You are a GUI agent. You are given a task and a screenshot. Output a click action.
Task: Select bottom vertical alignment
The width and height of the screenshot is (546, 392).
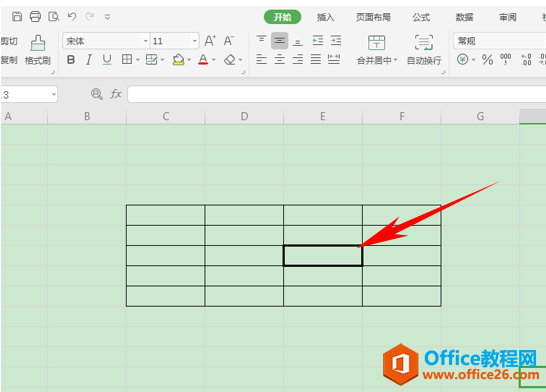(297, 42)
